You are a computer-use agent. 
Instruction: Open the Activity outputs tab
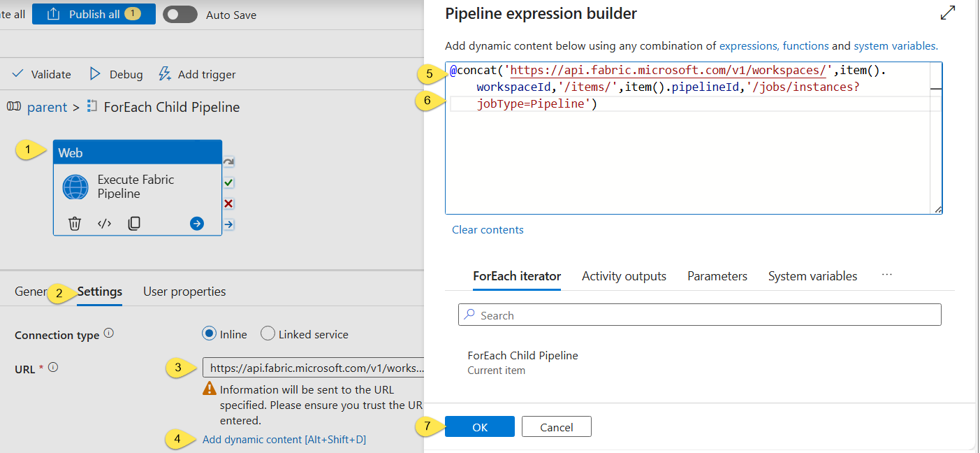(x=624, y=276)
